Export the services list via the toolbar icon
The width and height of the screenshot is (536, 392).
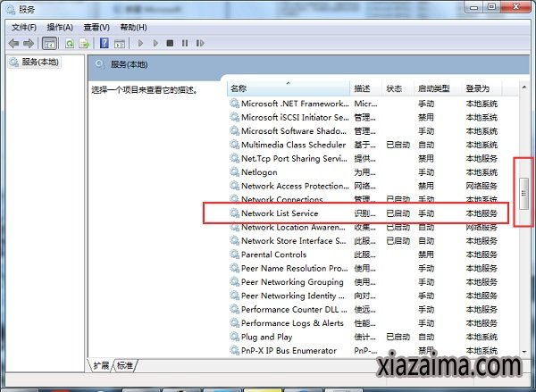(x=84, y=43)
